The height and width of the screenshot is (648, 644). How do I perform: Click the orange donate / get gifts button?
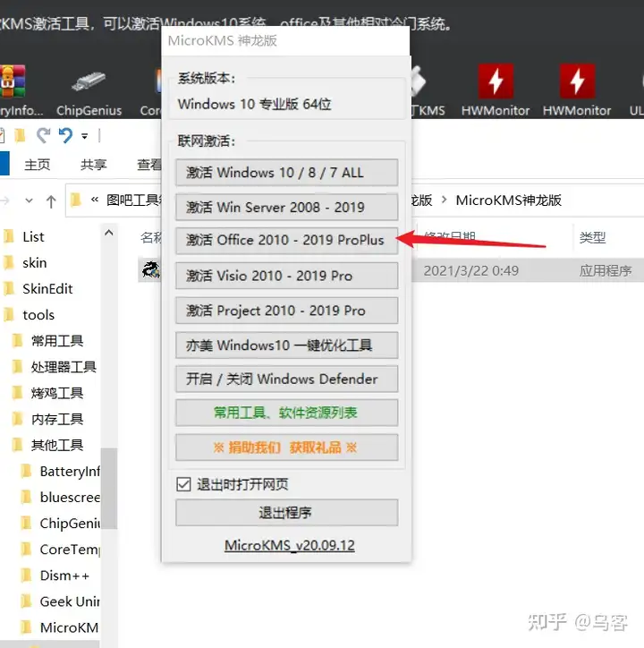click(287, 448)
